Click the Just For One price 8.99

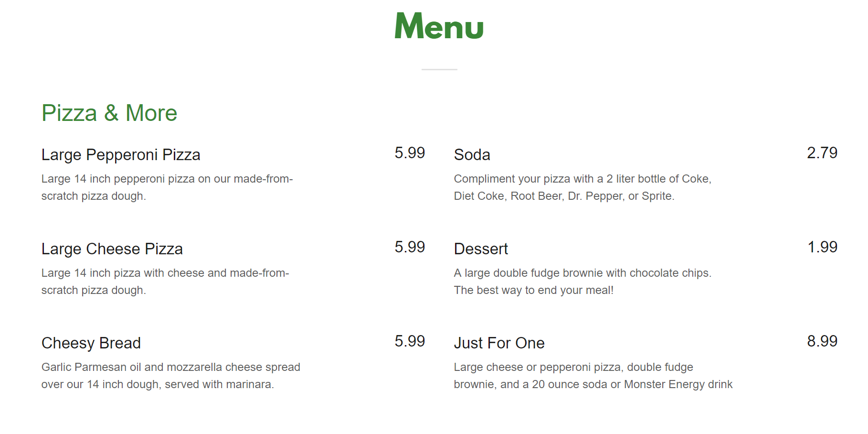pyautogui.click(x=822, y=341)
